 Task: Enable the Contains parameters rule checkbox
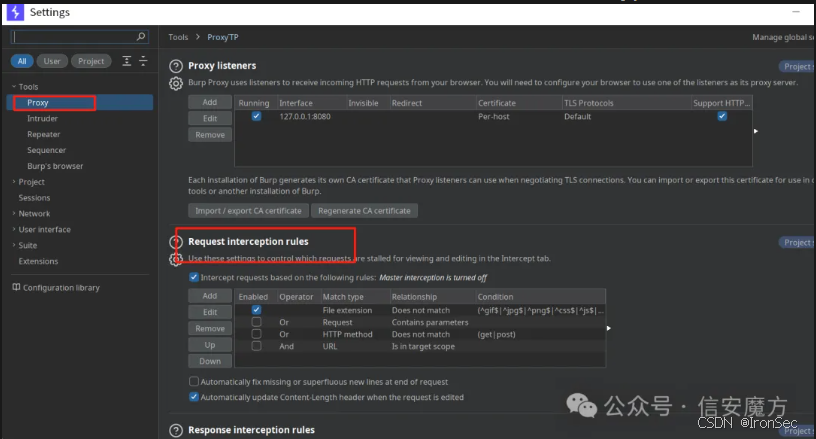[256, 322]
